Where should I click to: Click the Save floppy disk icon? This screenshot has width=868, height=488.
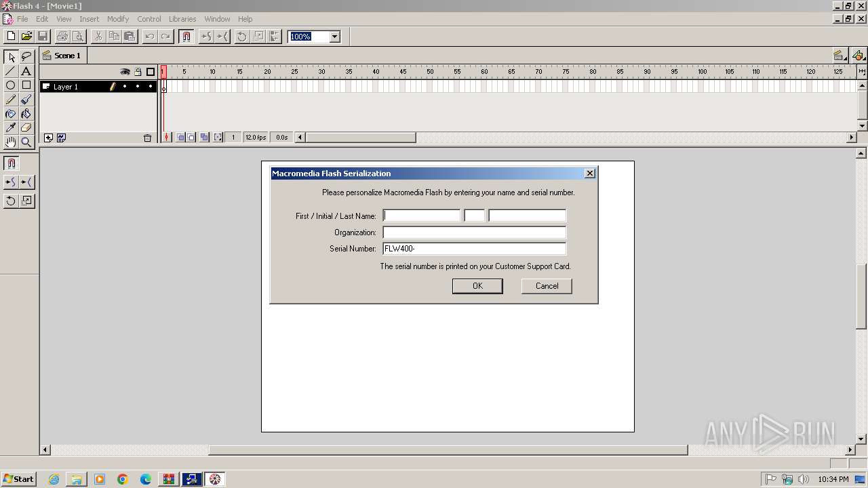tap(42, 37)
